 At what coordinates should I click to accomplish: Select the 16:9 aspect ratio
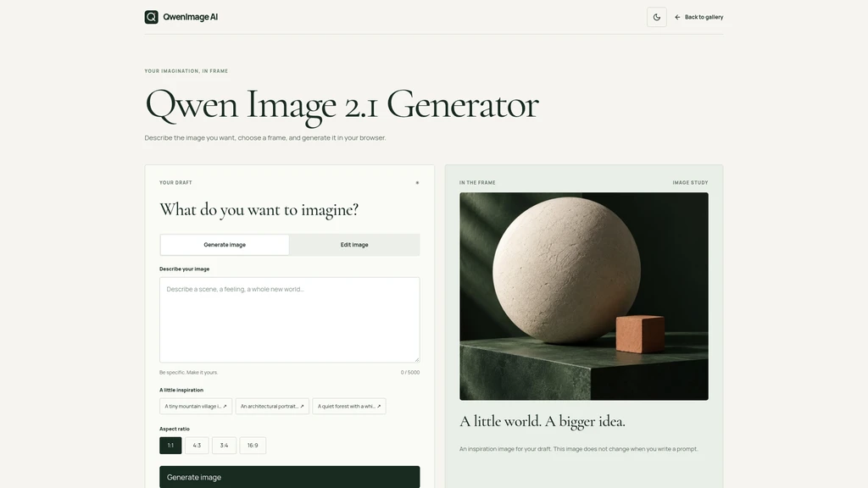(x=253, y=446)
